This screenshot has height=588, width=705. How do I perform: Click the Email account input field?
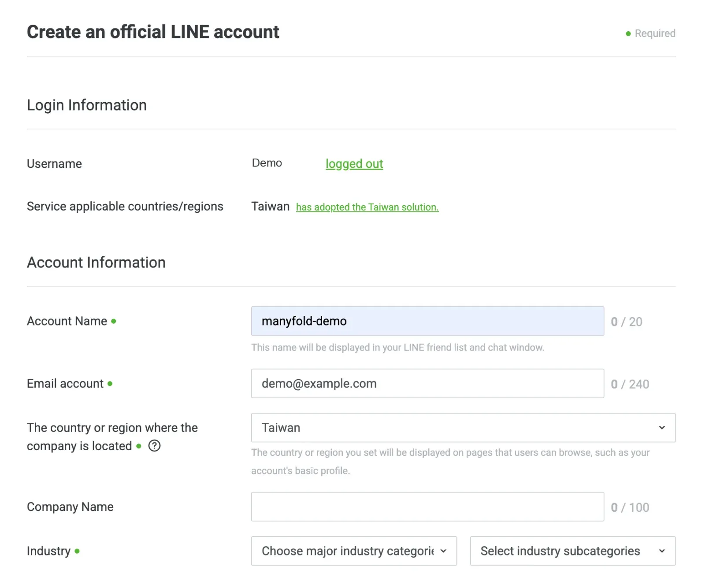coord(427,384)
